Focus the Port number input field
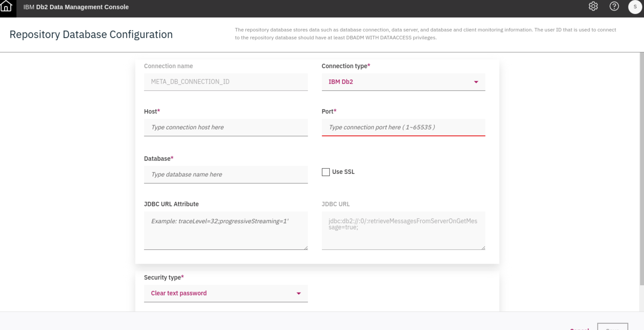 [x=403, y=127]
